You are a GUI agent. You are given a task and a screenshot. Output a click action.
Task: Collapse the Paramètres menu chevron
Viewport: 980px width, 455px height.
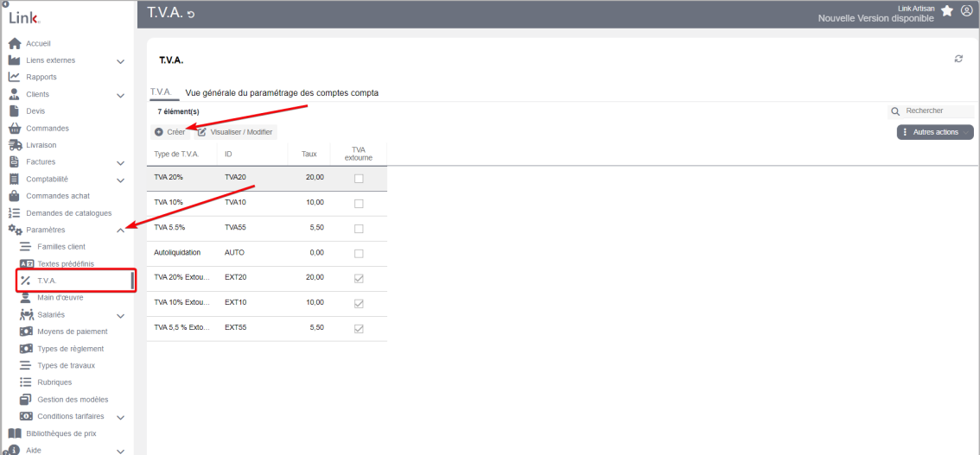pos(121,231)
